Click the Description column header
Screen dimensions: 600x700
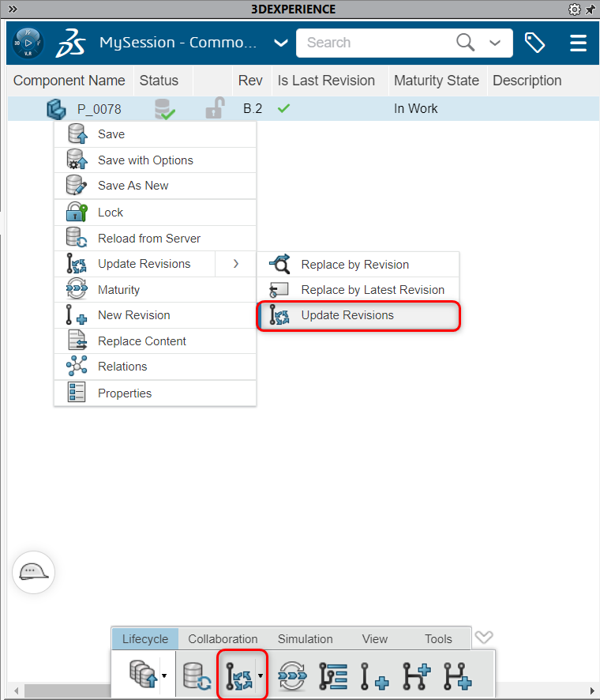tap(527, 81)
